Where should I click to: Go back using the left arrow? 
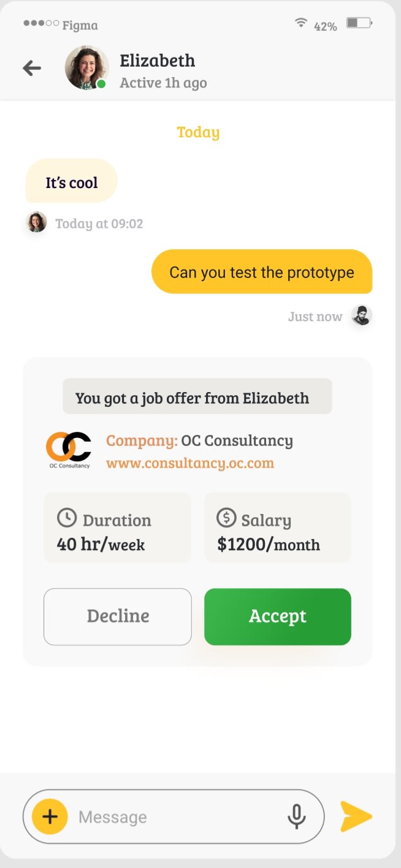coord(32,68)
